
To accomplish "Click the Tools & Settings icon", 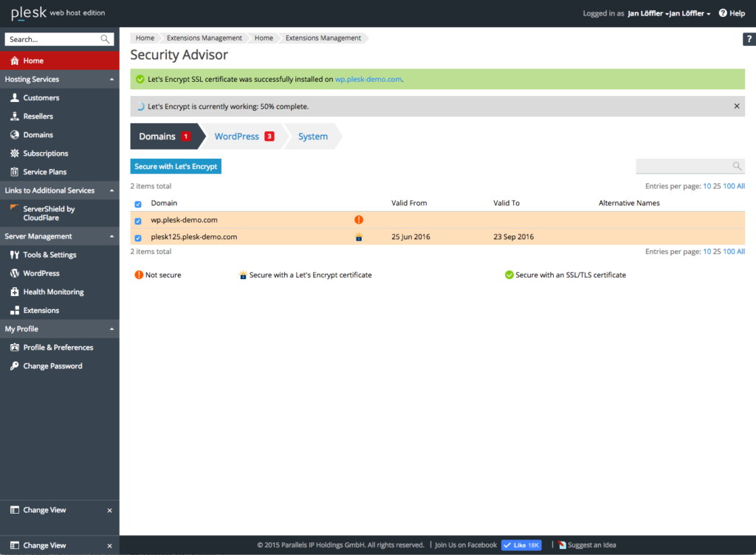I will (x=15, y=255).
